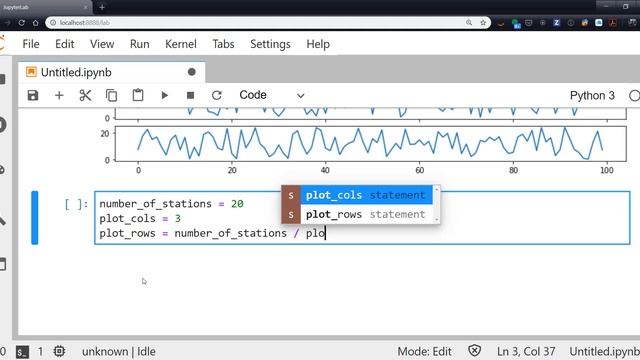Open the cell type Code dropdown
The height and width of the screenshot is (360, 640).
271,95
